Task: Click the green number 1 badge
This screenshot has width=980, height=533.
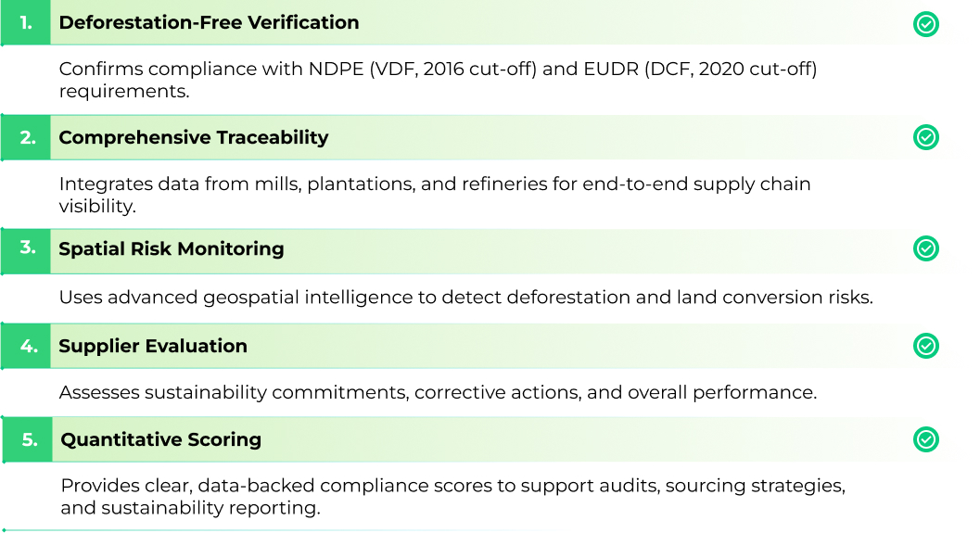Action: pos(27,23)
